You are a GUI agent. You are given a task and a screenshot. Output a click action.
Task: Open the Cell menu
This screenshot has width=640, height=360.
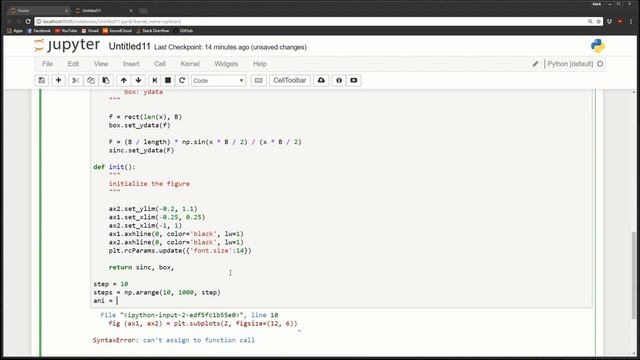[x=160, y=64]
